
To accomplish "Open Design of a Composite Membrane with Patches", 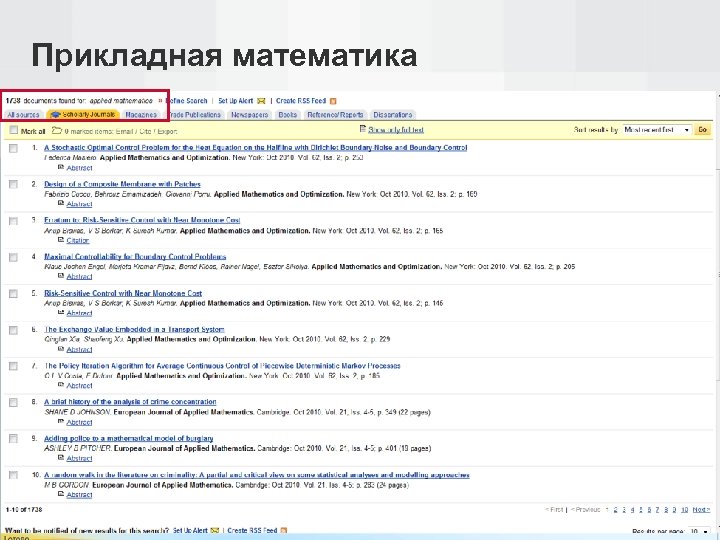I will pyautogui.click(x=123, y=184).
